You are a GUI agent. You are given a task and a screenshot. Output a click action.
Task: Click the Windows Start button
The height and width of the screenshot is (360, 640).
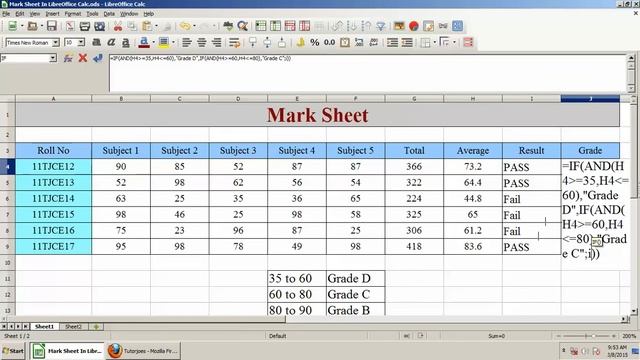point(13,351)
